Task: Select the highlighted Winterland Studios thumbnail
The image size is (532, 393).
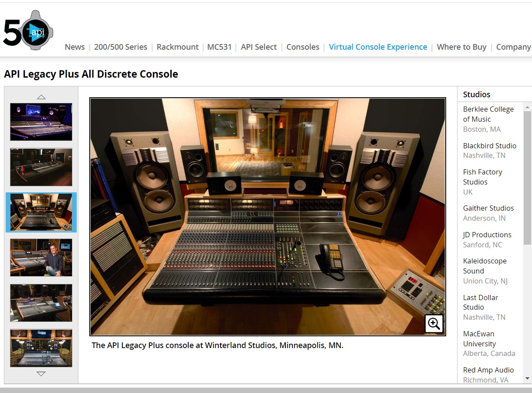Action: point(41,212)
